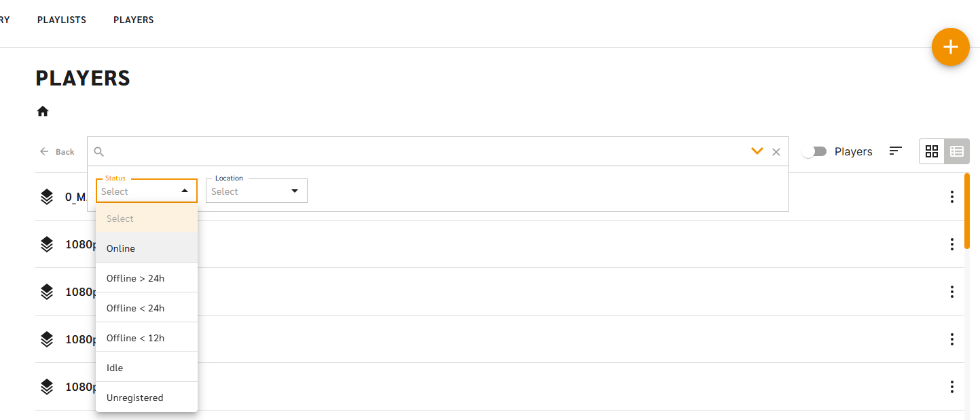Click the orange plus add button
The image size is (980, 420).
point(950,47)
